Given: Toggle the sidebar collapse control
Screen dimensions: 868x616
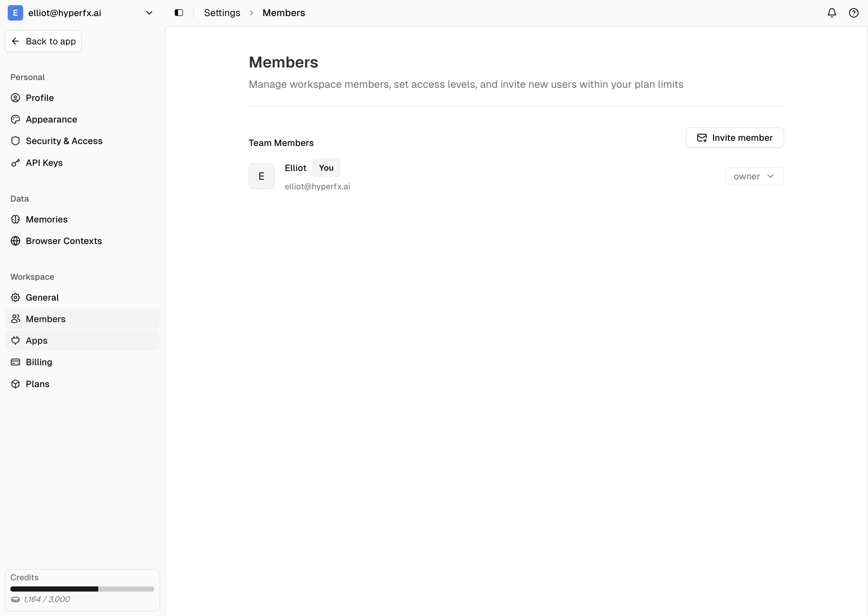Looking at the screenshot, I should tap(178, 13).
